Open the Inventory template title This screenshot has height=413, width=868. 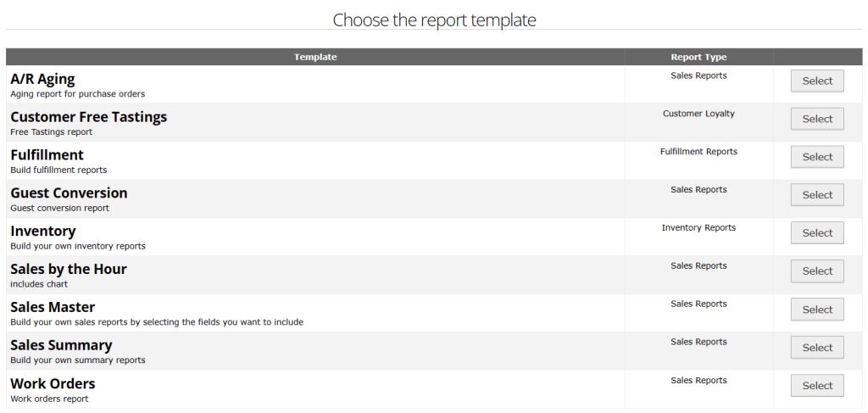coord(42,232)
